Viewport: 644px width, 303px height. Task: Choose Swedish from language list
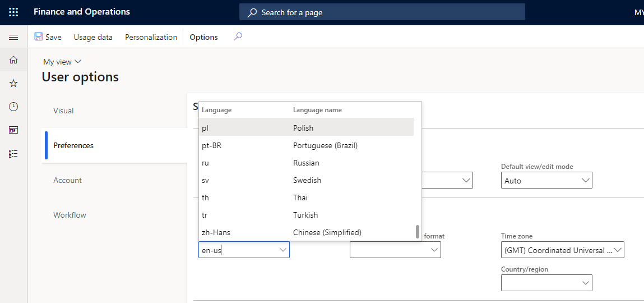click(307, 180)
